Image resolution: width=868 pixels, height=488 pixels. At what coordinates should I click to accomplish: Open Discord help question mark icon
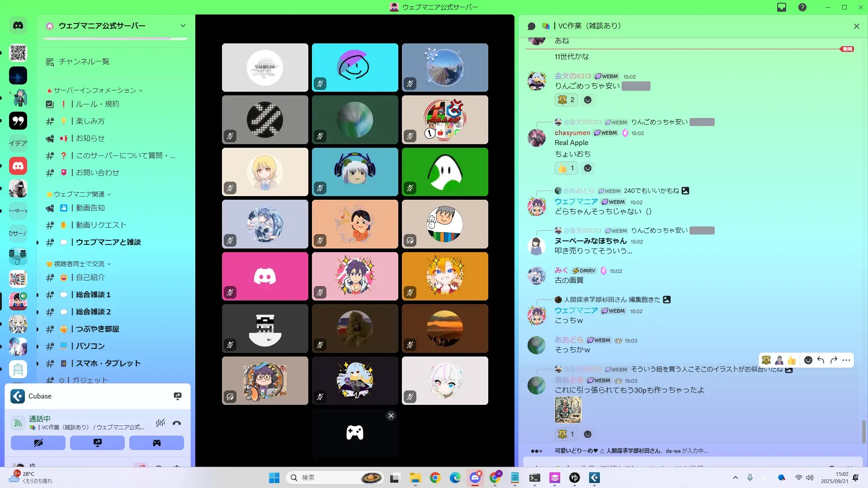coord(802,7)
